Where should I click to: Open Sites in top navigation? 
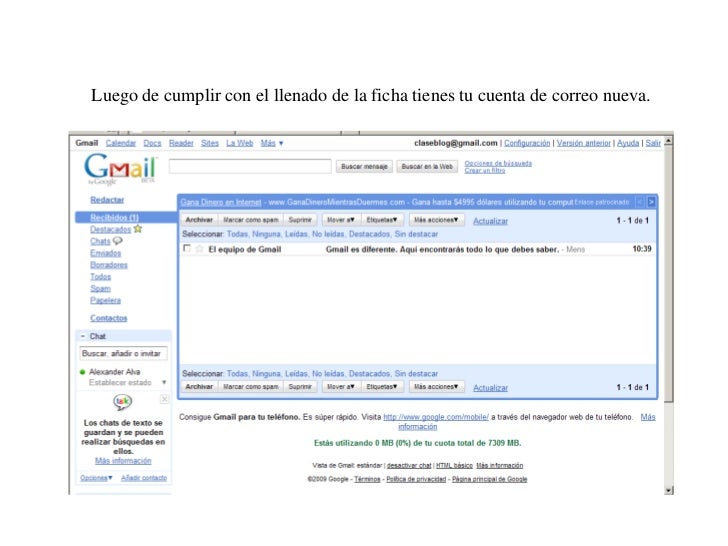point(210,143)
